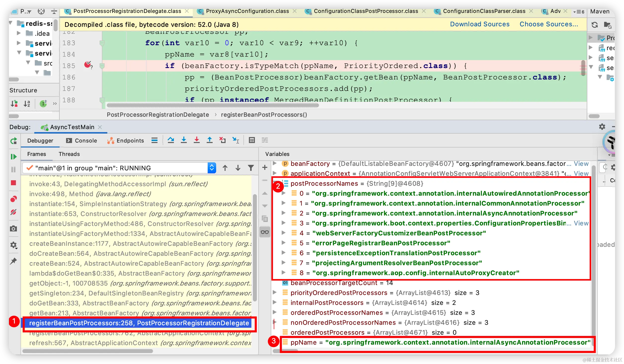The width and height of the screenshot is (624, 364).
Task: Open ProxyAsyncConfiguration.class editor tab
Action: (247, 11)
